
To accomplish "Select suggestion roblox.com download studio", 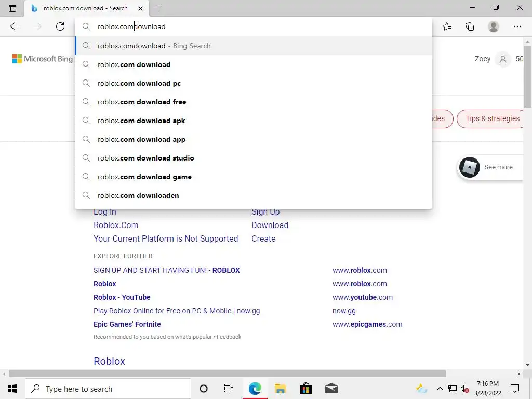I will click(254, 158).
